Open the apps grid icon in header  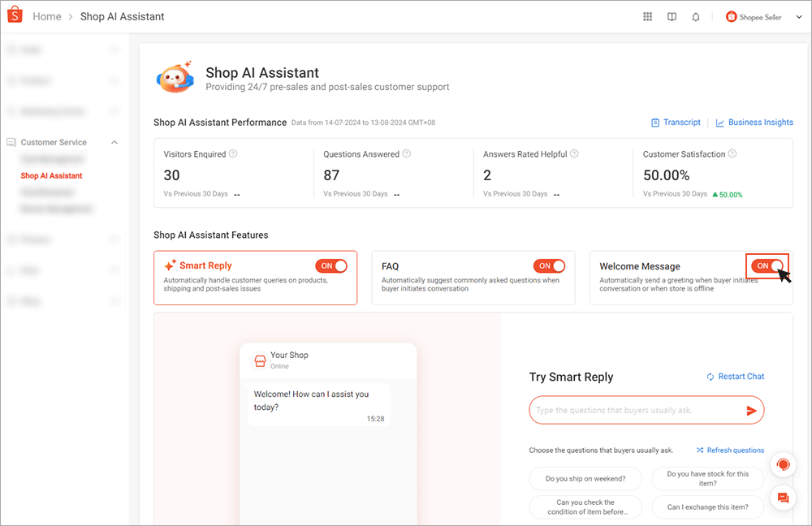(x=647, y=16)
